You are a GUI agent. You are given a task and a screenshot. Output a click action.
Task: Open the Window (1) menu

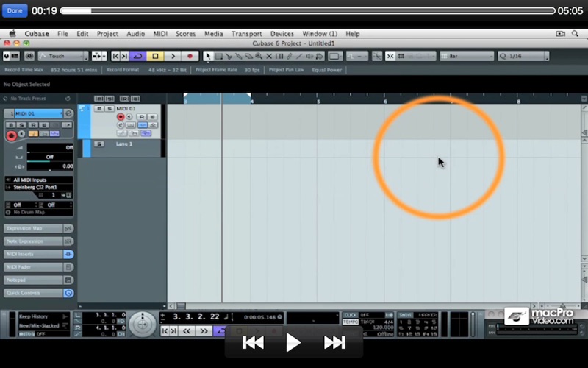pyautogui.click(x=320, y=33)
